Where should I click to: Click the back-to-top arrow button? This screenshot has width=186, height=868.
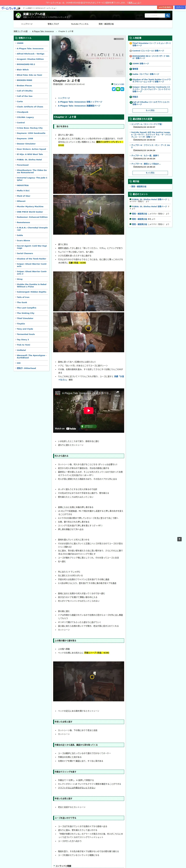179,539
